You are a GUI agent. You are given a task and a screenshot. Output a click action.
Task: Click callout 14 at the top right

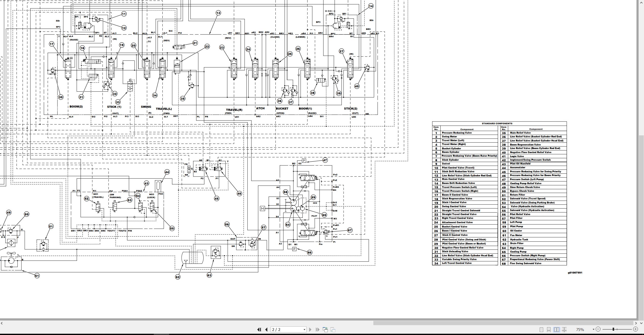point(371,6)
